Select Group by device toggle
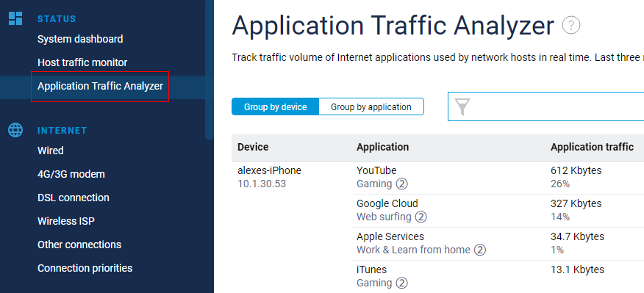 pyautogui.click(x=275, y=106)
